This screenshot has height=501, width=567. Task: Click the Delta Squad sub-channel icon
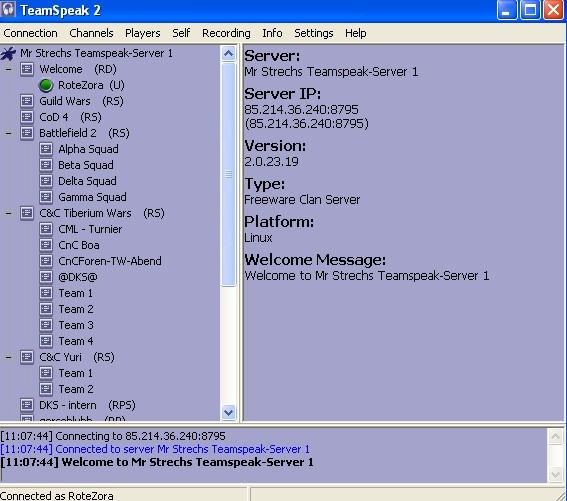coord(46,181)
